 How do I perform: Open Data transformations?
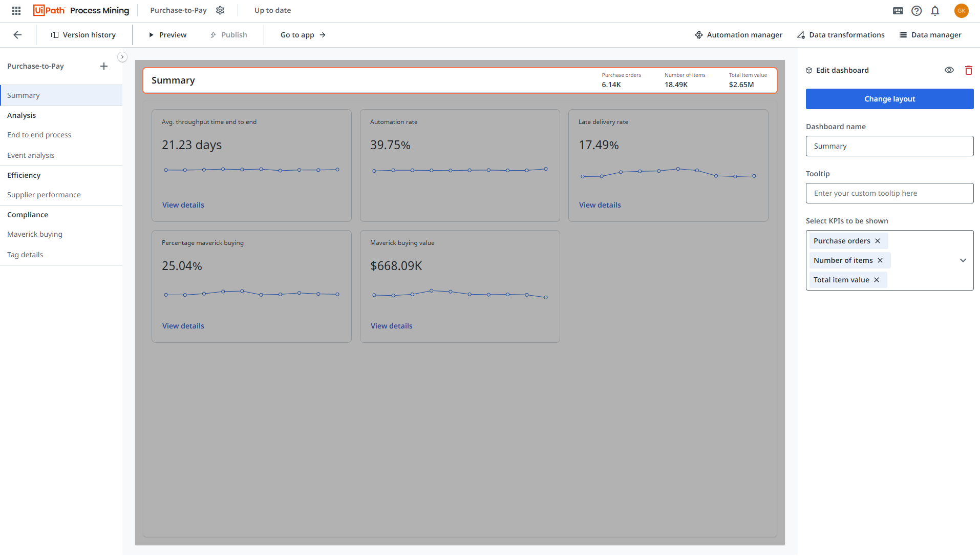click(x=840, y=34)
